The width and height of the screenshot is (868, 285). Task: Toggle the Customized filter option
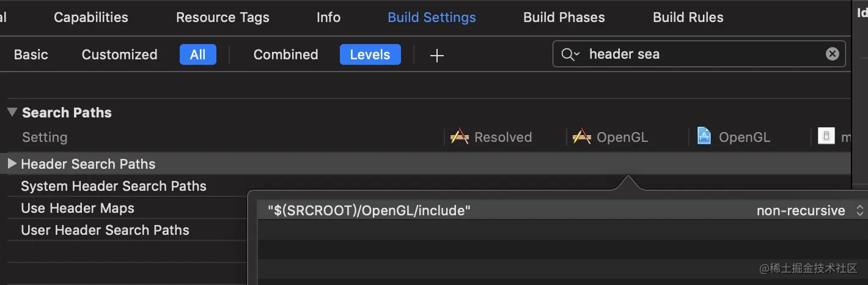[x=119, y=54]
